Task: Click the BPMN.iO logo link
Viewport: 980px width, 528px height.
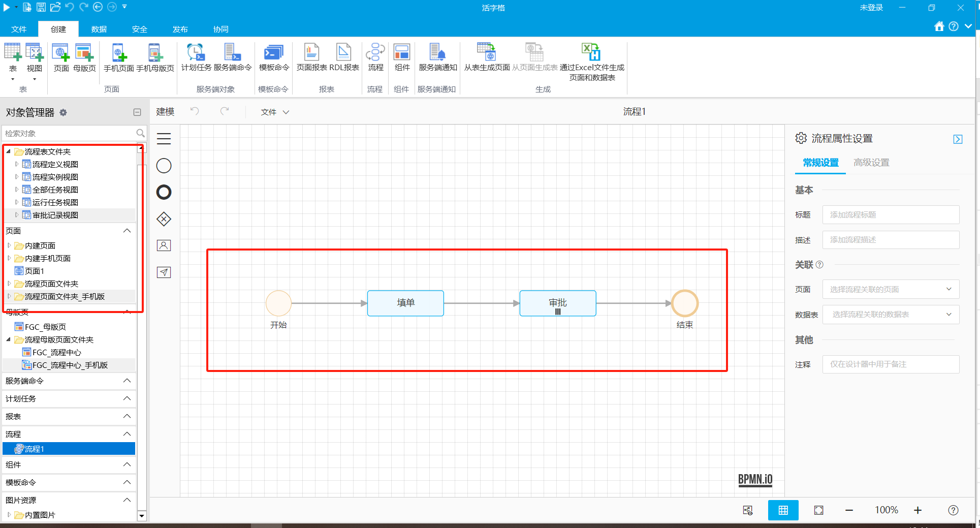Action: click(x=755, y=479)
